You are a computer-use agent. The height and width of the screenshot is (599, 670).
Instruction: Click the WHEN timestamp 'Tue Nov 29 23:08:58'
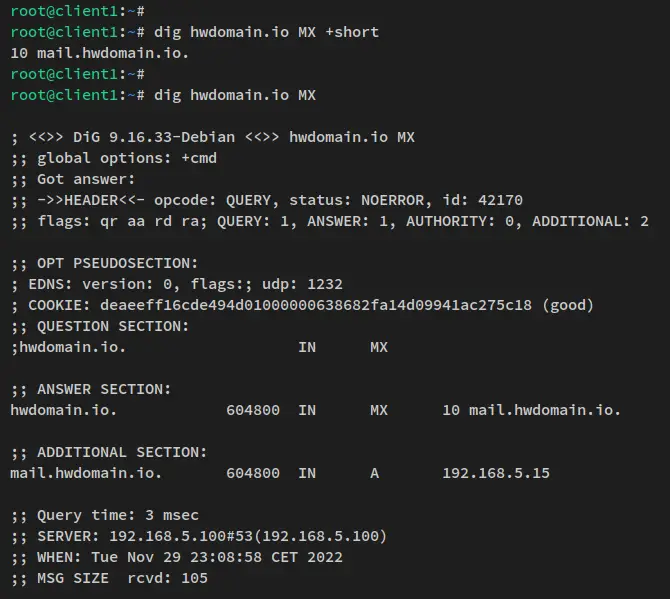[x=181, y=557]
